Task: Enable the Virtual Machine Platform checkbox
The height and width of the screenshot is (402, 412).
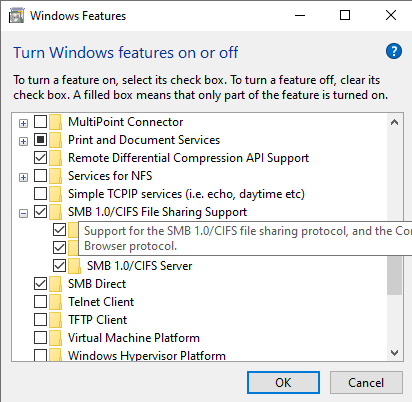Action: (40, 338)
